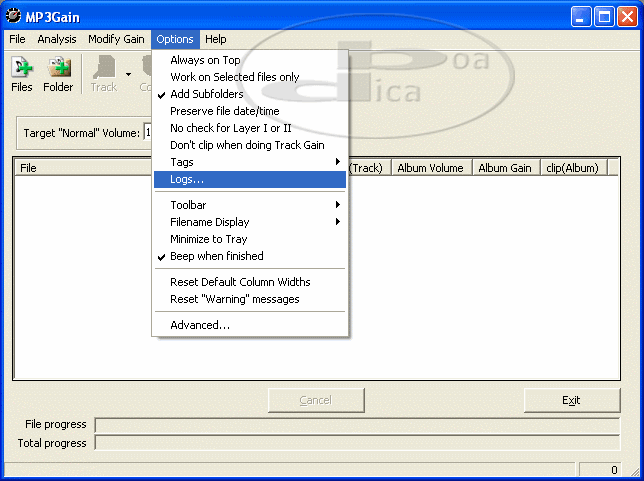Open the Modify Gain menu

(116, 39)
